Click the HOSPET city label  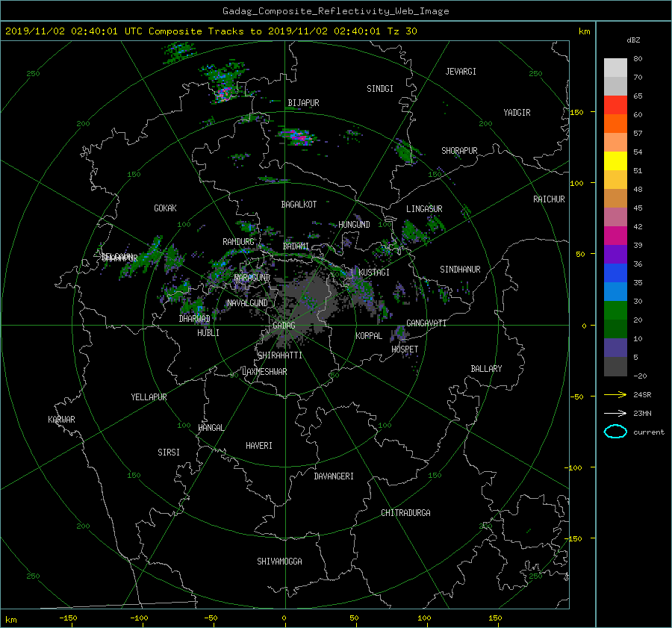pos(405,349)
